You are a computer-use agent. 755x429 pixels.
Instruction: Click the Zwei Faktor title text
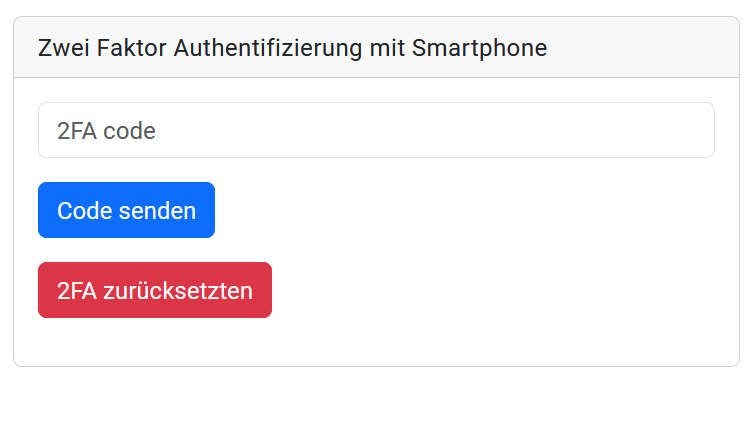tap(102, 48)
